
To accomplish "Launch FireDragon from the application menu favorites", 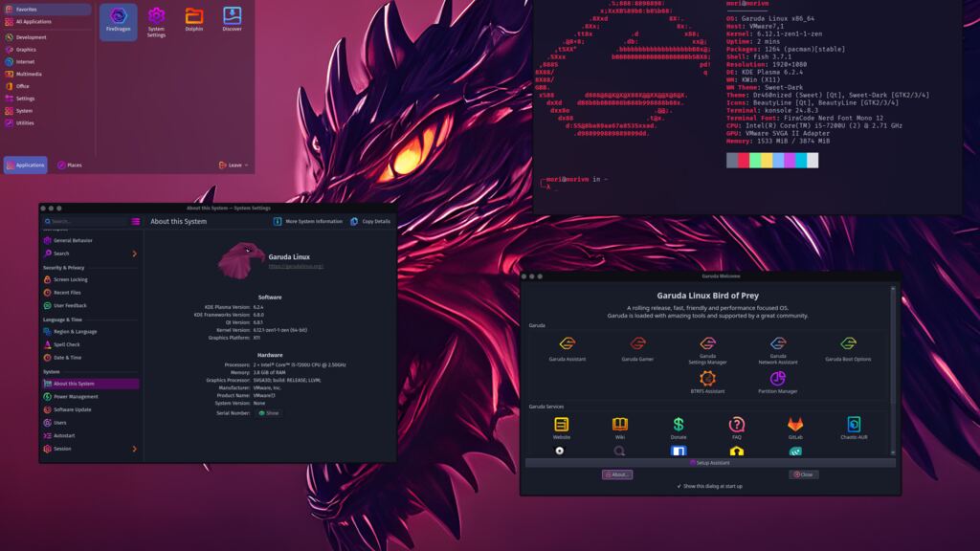I will (118, 21).
